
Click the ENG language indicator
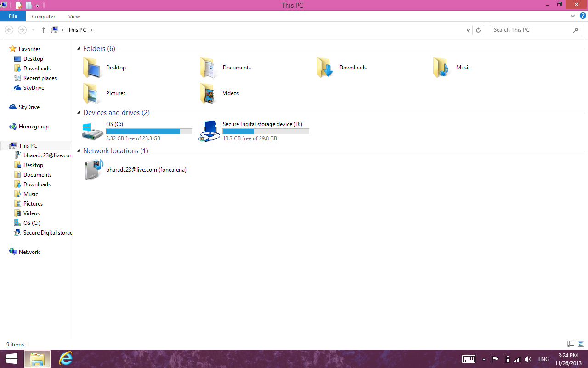[x=543, y=359]
